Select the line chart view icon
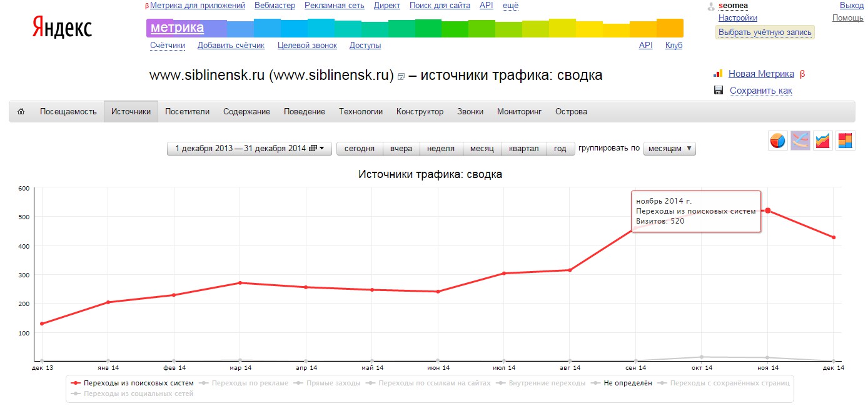Viewport: 868px width, 411px height. pos(800,141)
